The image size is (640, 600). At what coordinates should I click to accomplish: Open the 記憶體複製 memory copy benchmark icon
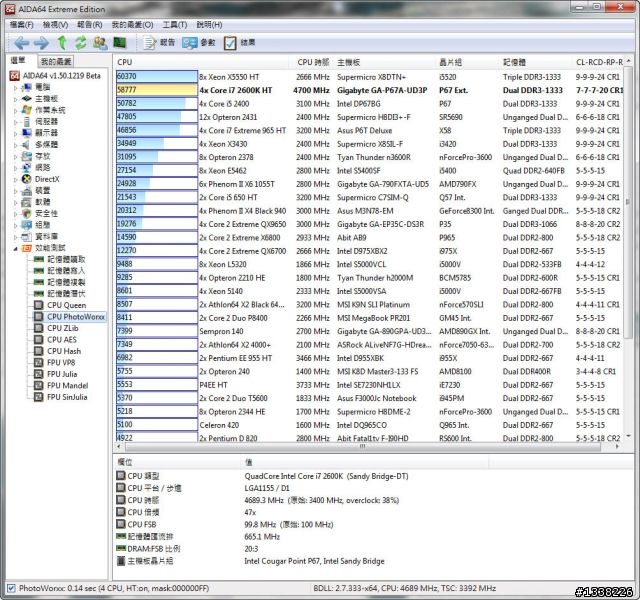click(x=39, y=282)
